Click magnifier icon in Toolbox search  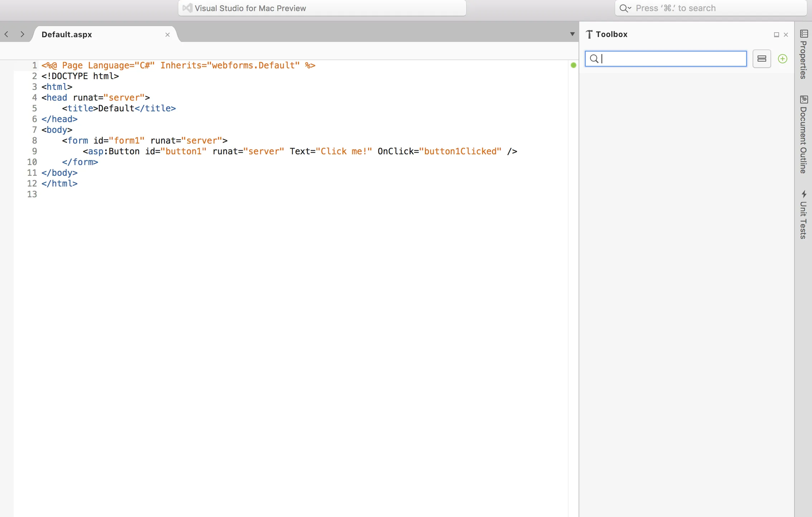[x=594, y=59]
